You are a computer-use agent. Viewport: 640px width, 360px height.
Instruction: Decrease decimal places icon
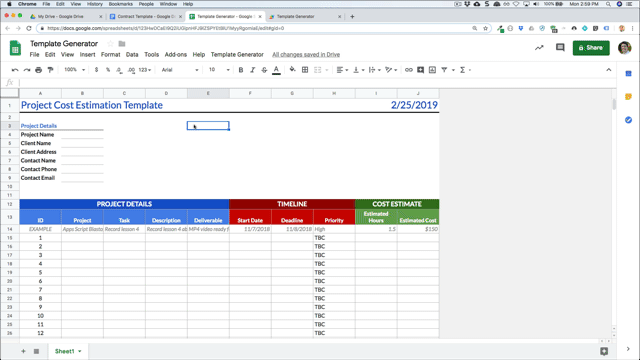119,70
